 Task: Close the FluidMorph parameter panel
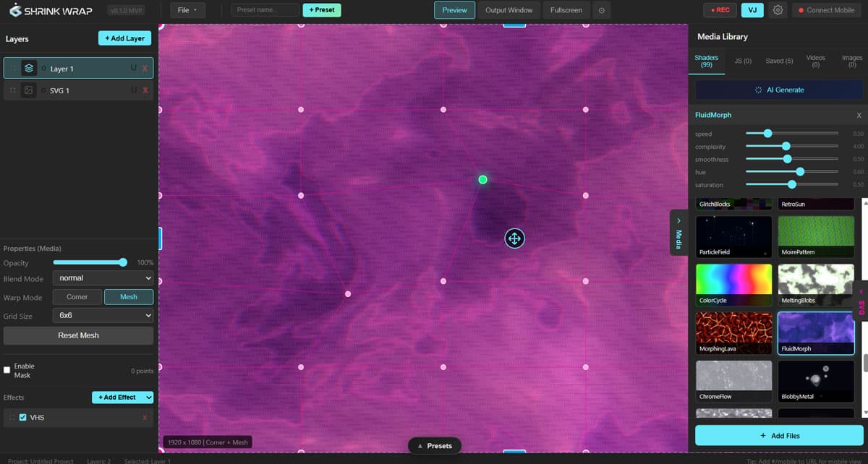point(859,116)
